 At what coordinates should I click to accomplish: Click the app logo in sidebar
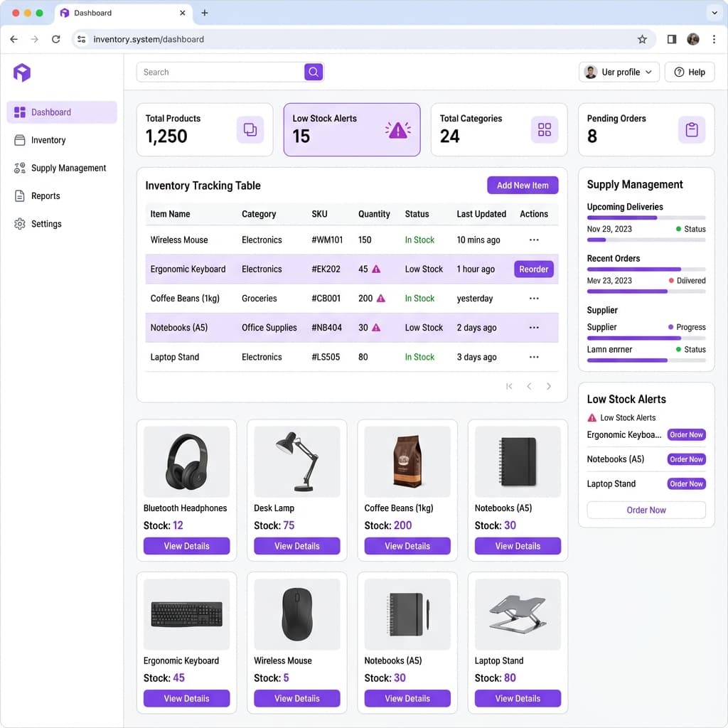(22, 72)
